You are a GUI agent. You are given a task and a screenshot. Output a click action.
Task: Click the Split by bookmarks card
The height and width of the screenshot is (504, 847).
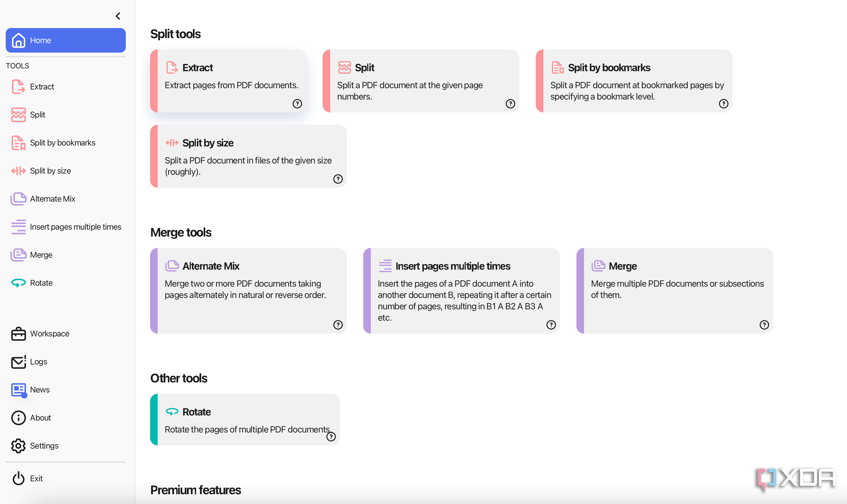(634, 81)
